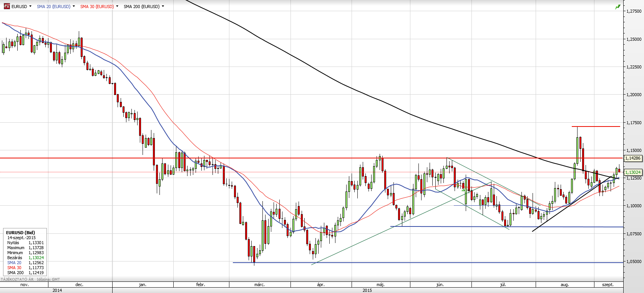
Task: Click the EURUSD symbol label
Action: coord(19,7)
